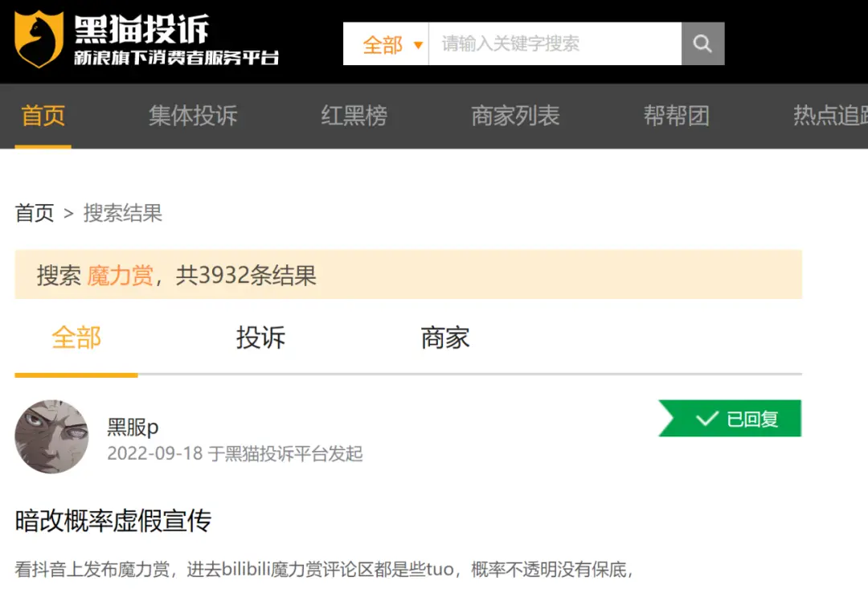
Task: Click the magnifier search icon button
Action: [x=702, y=43]
